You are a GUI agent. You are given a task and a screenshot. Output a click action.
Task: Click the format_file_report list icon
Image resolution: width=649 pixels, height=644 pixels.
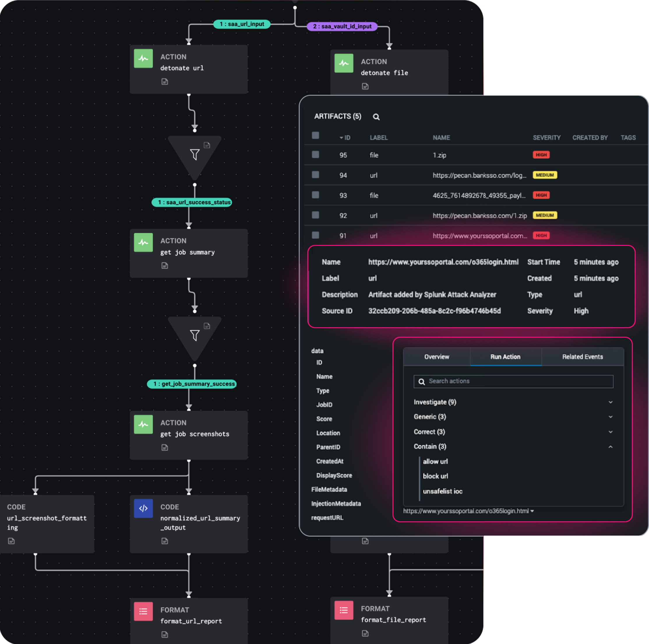pyautogui.click(x=344, y=610)
